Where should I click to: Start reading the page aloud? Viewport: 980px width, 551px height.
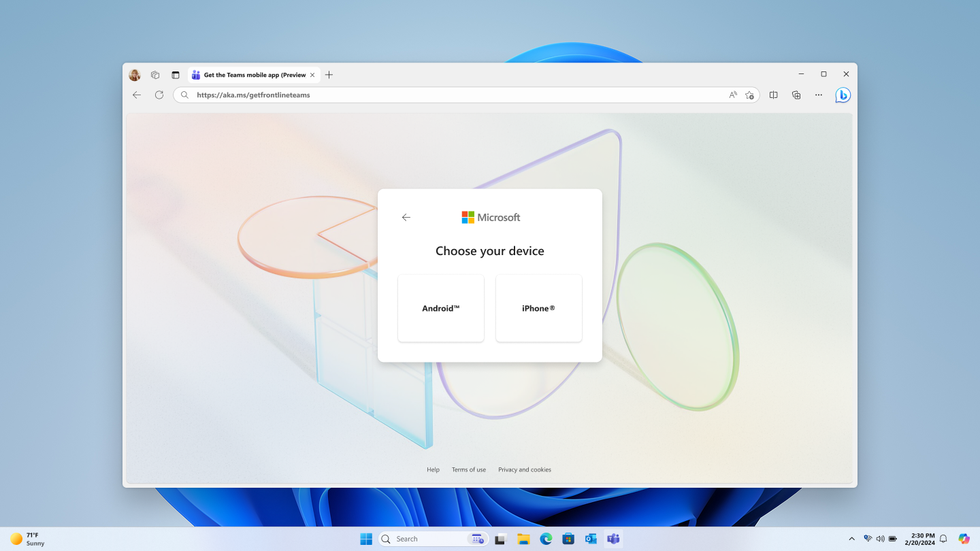click(732, 95)
